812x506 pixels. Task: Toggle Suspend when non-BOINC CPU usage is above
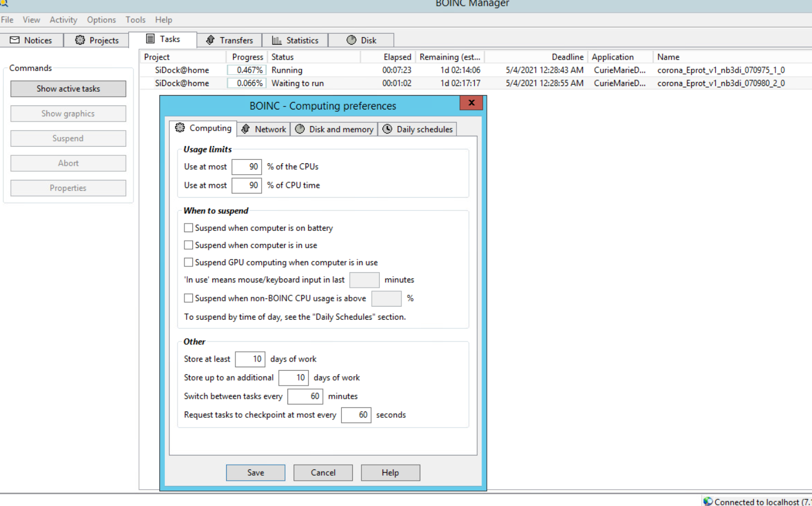point(188,298)
